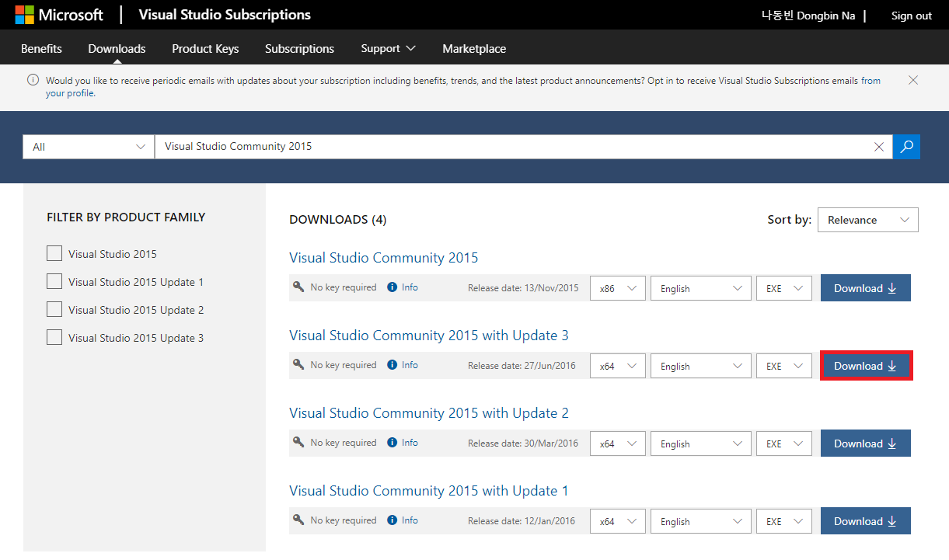
Task: Check the Visual Studio 2015 filter
Action: [54, 253]
